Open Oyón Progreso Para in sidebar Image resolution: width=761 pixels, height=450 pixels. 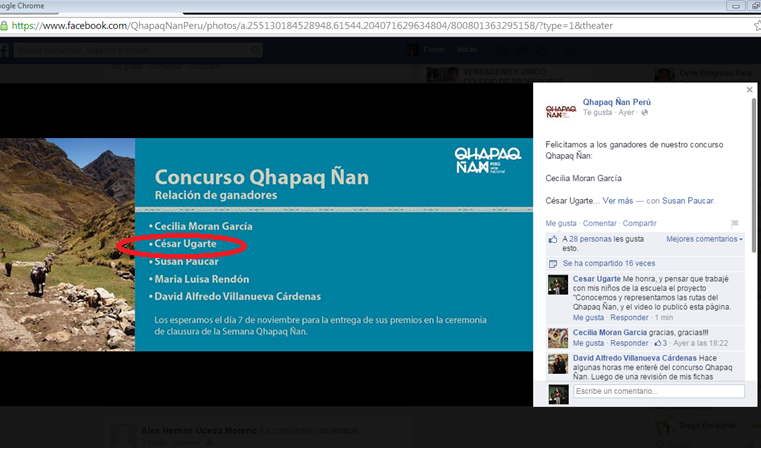[715, 73]
